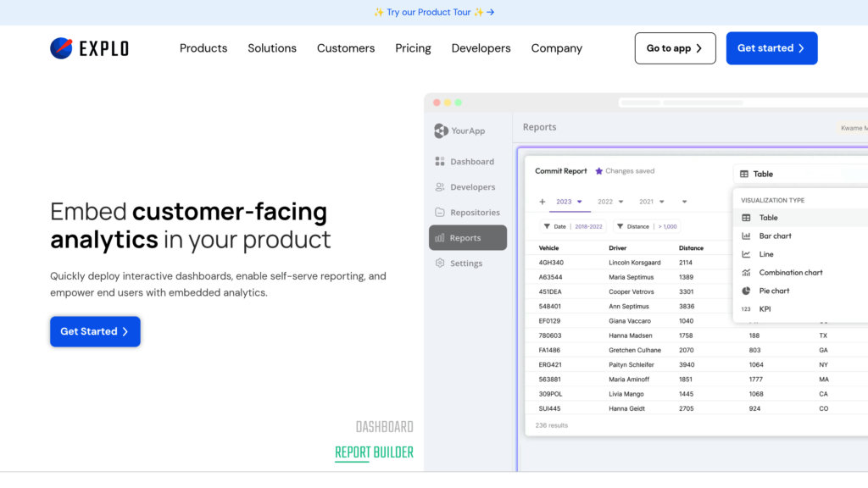868x488 pixels.
Task: Click the arrow after Product Tour
Action: click(x=491, y=12)
